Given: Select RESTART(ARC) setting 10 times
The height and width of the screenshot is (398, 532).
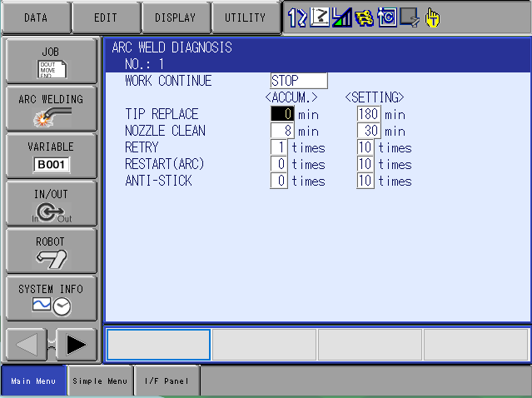Looking at the screenshot, I should coord(365,164).
